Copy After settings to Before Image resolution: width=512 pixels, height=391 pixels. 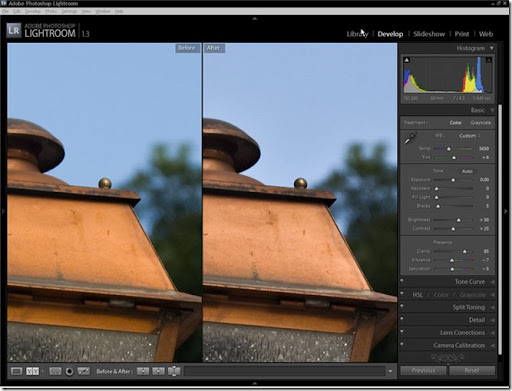[x=158, y=371]
